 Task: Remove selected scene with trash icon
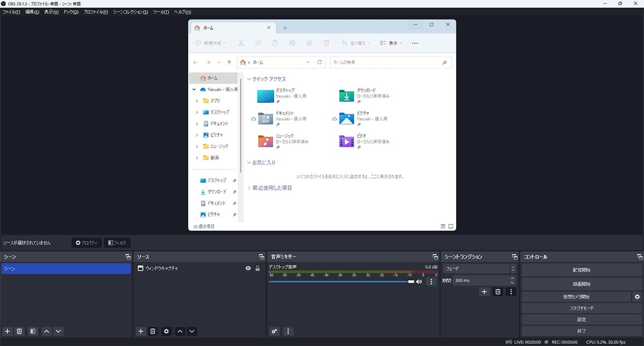pyautogui.click(x=19, y=332)
